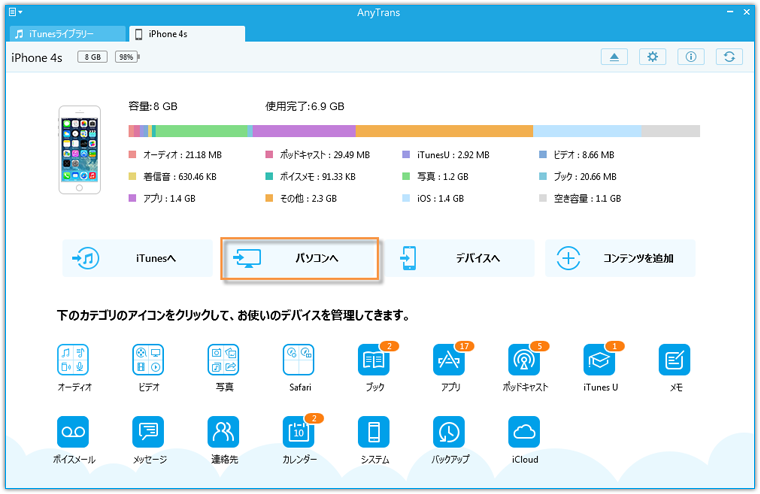The image size is (760, 494).
Task: Click the 8 GB capacity badge
Action: coord(92,57)
